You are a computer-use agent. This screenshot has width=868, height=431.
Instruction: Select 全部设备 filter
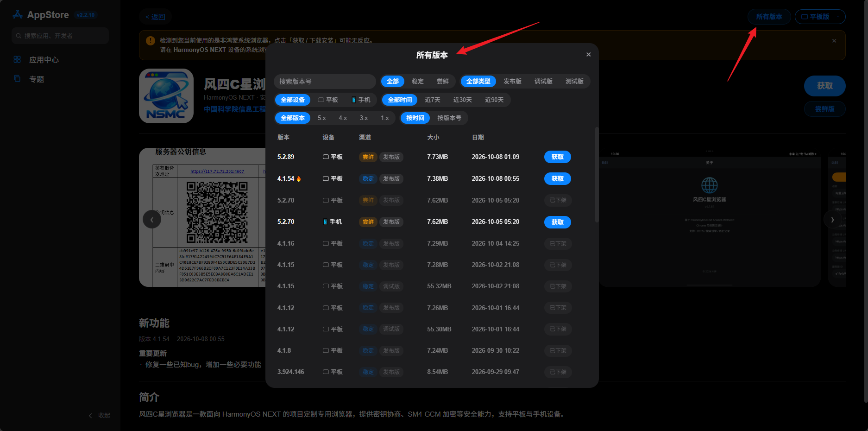pyautogui.click(x=293, y=100)
